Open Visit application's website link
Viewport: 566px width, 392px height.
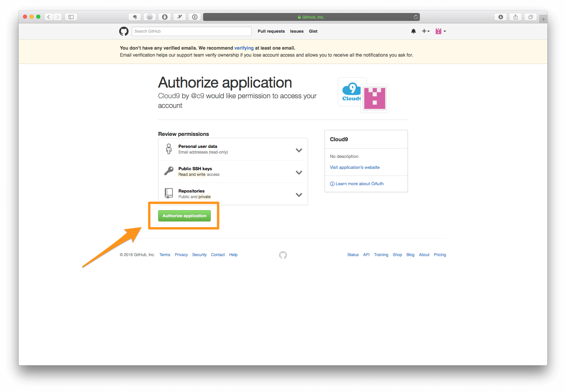[355, 168]
